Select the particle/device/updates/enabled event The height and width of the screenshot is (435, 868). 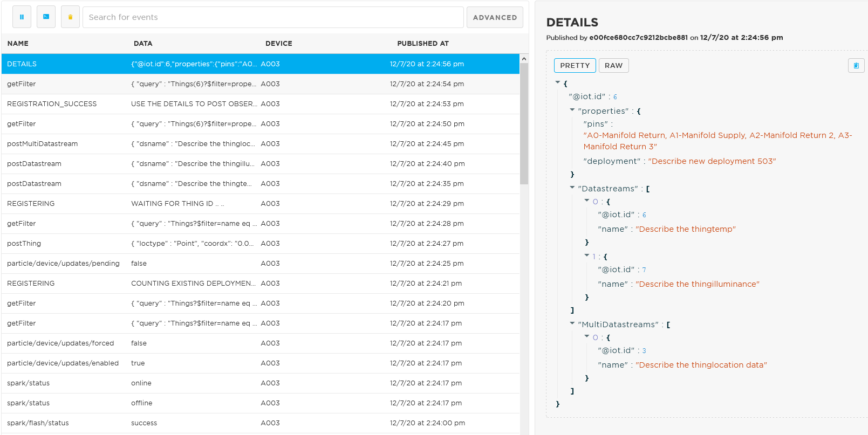261,363
